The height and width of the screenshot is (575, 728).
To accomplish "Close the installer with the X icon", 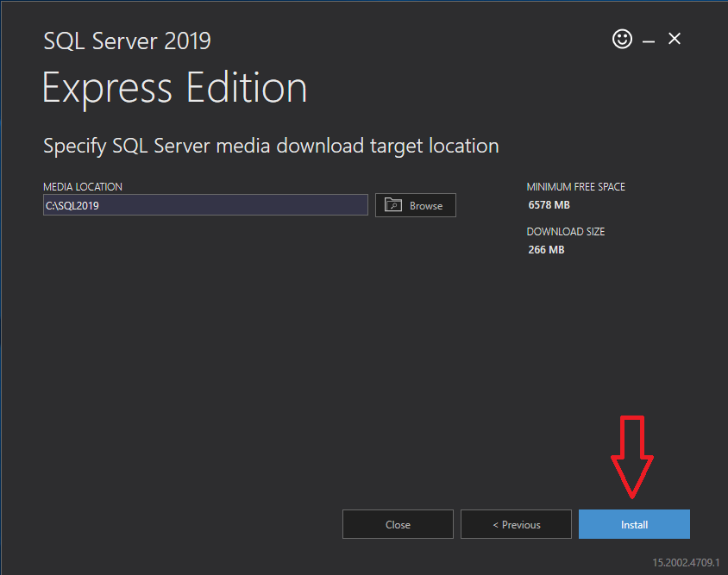I will tap(675, 39).
